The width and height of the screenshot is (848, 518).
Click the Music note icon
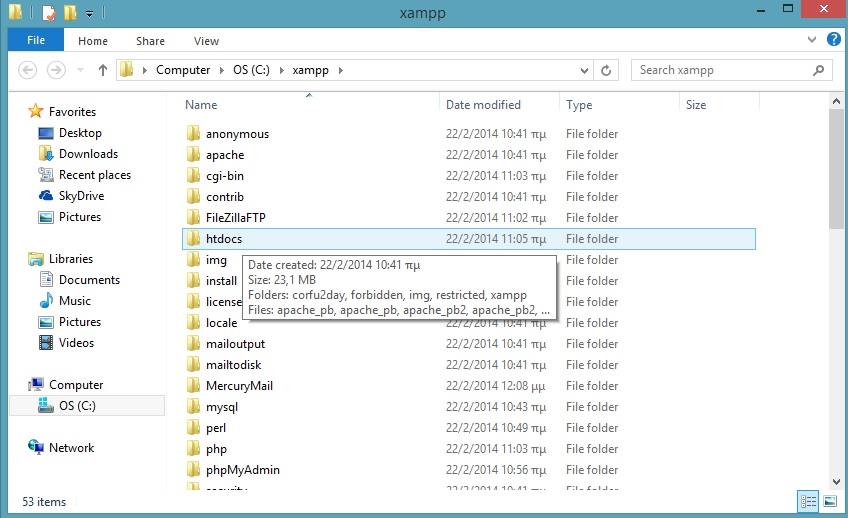click(46, 301)
